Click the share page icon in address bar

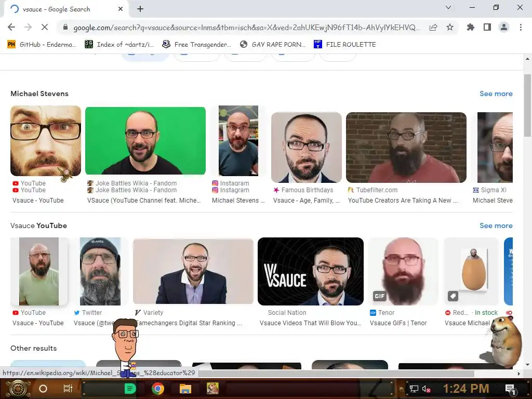point(433,28)
